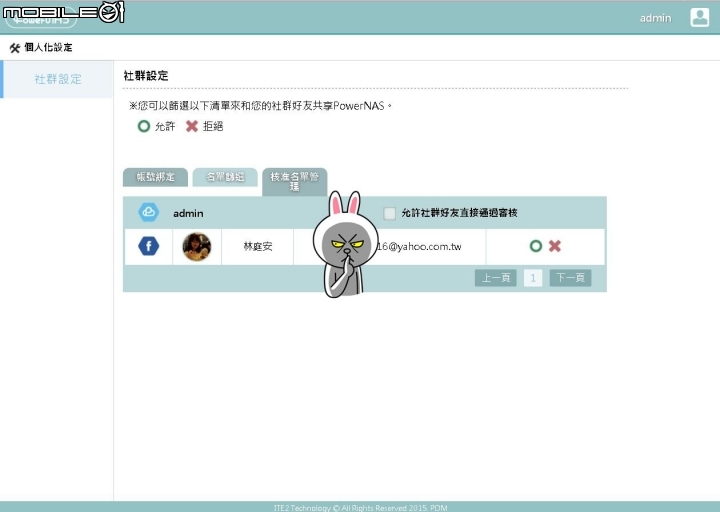The height and width of the screenshot is (512, 720).
Task: Click the red 拒絕 legend X icon
Action: tap(192, 126)
